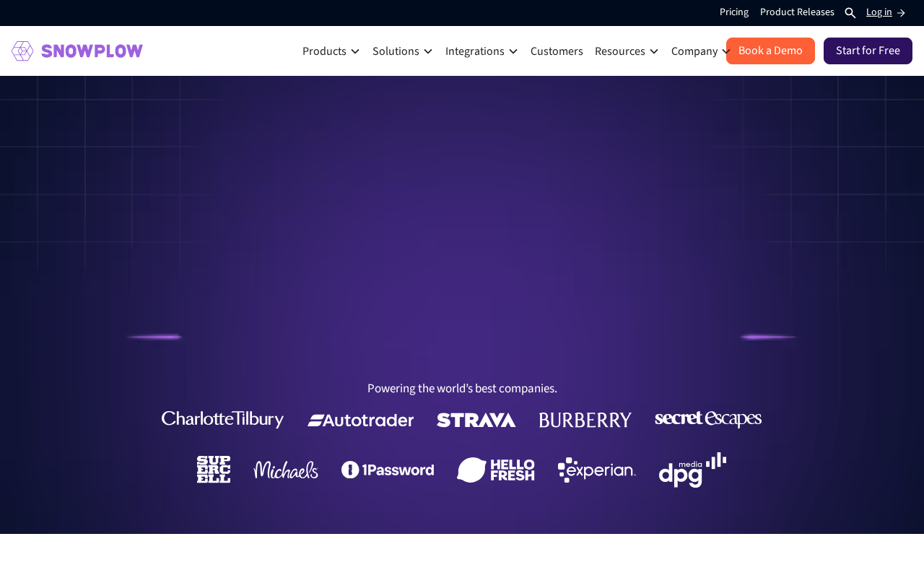Image resolution: width=924 pixels, height=578 pixels.
Task: Click the Michaels logo
Action: pos(286,470)
